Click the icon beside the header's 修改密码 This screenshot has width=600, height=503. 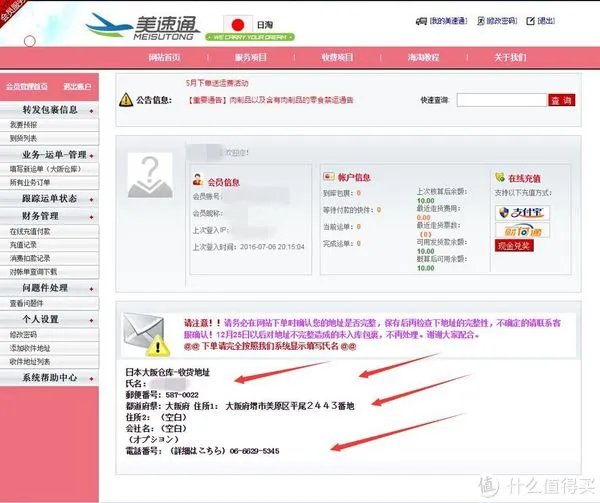[481, 21]
